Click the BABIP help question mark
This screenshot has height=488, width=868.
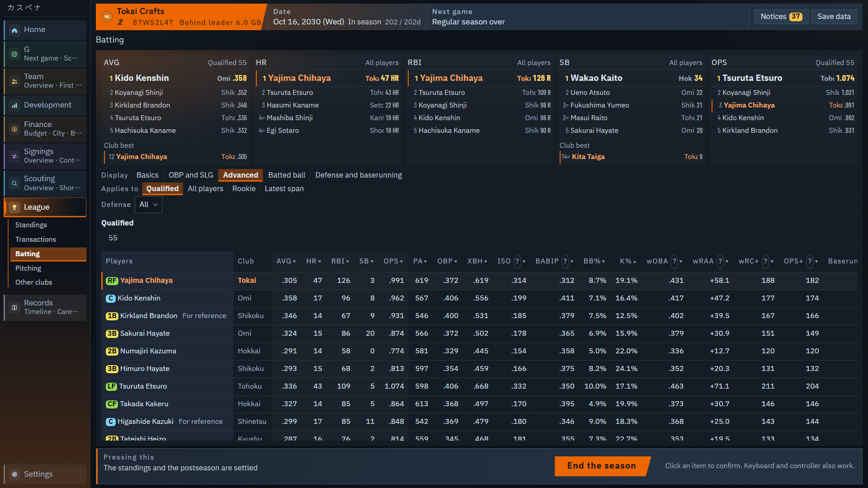click(x=565, y=261)
